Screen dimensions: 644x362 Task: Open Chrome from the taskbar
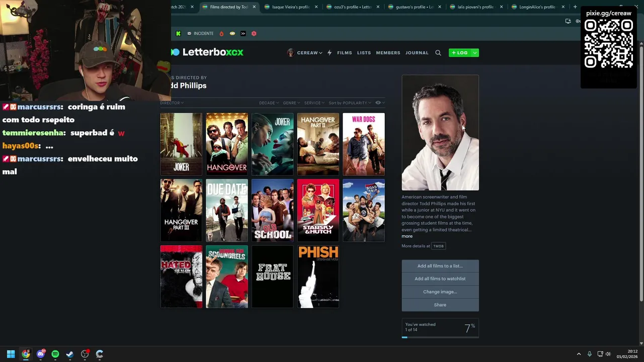pyautogui.click(x=26, y=354)
